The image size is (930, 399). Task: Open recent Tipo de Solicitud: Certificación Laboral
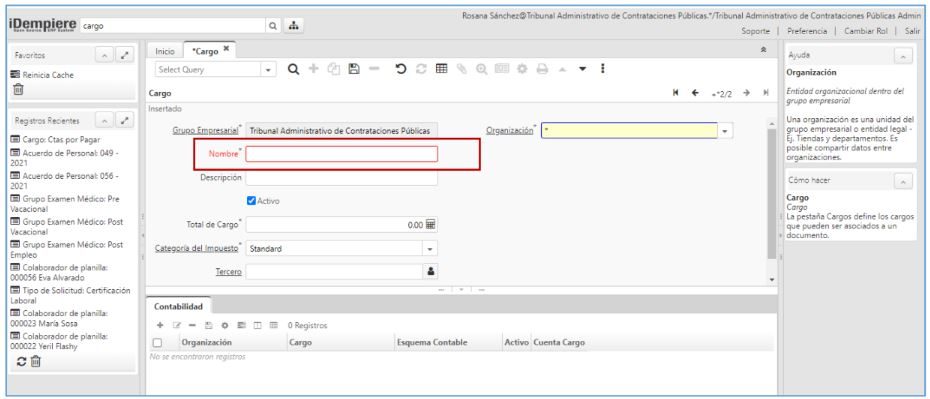coord(70,295)
